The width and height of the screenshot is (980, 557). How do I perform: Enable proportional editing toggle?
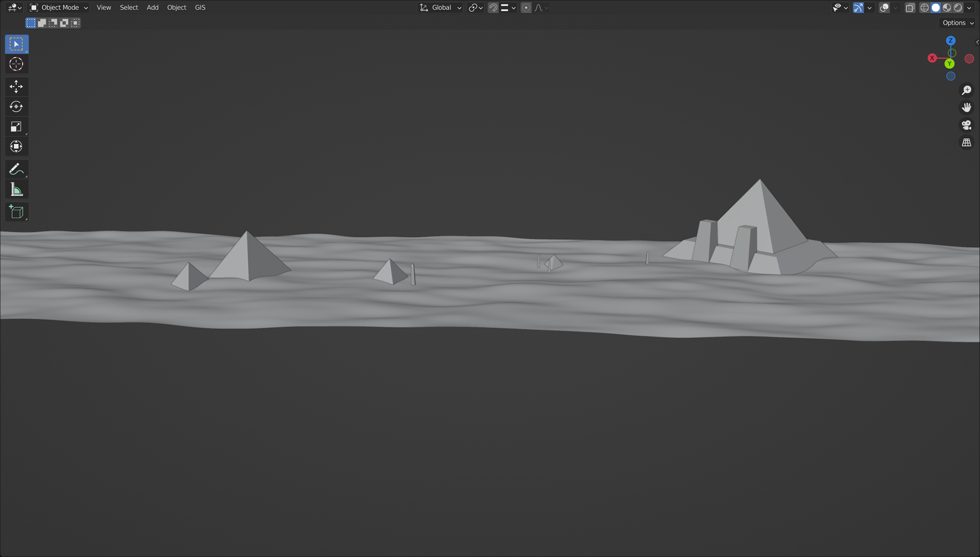click(526, 8)
